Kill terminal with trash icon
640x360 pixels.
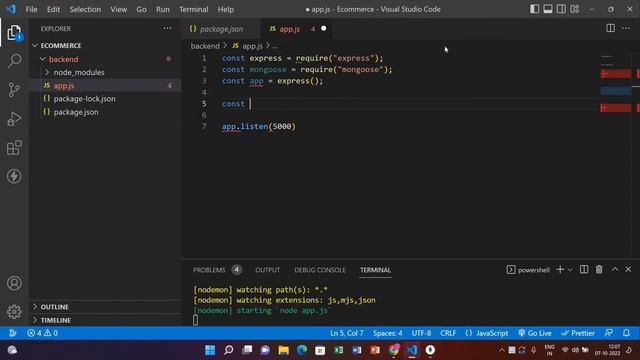point(599,269)
